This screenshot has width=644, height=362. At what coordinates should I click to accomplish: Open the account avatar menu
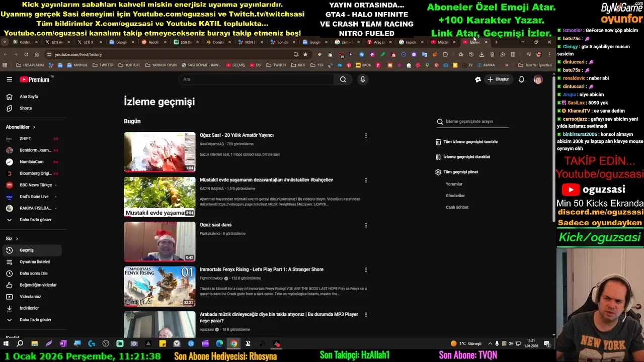pos(538,79)
